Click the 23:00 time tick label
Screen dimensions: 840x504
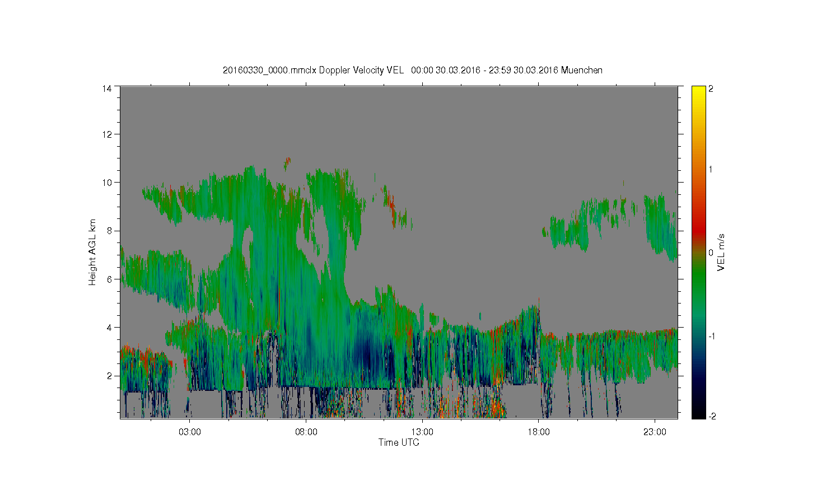pos(655,432)
